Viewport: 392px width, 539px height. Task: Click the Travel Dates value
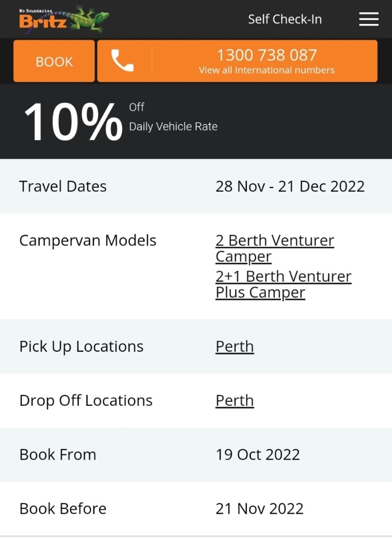click(290, 186)
